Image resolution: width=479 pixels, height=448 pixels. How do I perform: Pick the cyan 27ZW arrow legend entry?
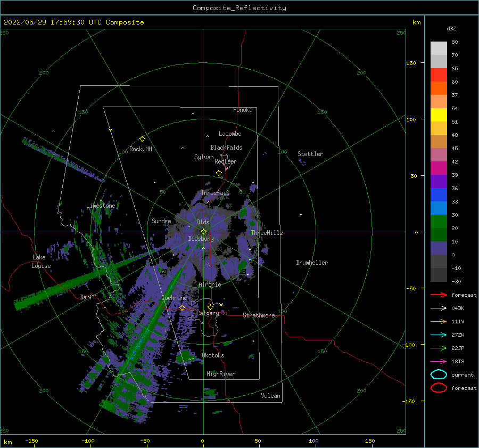[x=439, y=335]
